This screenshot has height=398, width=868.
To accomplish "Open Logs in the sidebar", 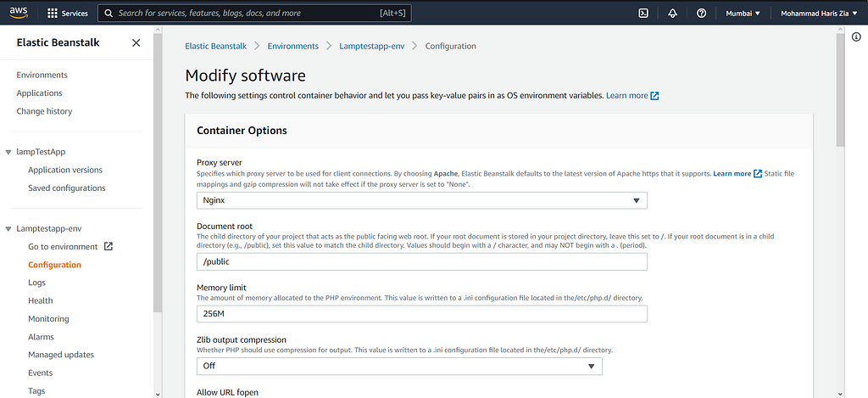I will 37,282.
